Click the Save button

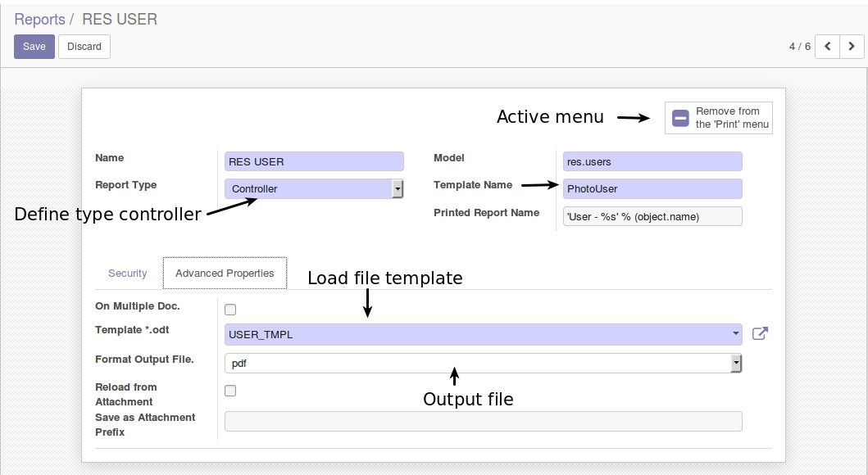click(x=34, y=47)
